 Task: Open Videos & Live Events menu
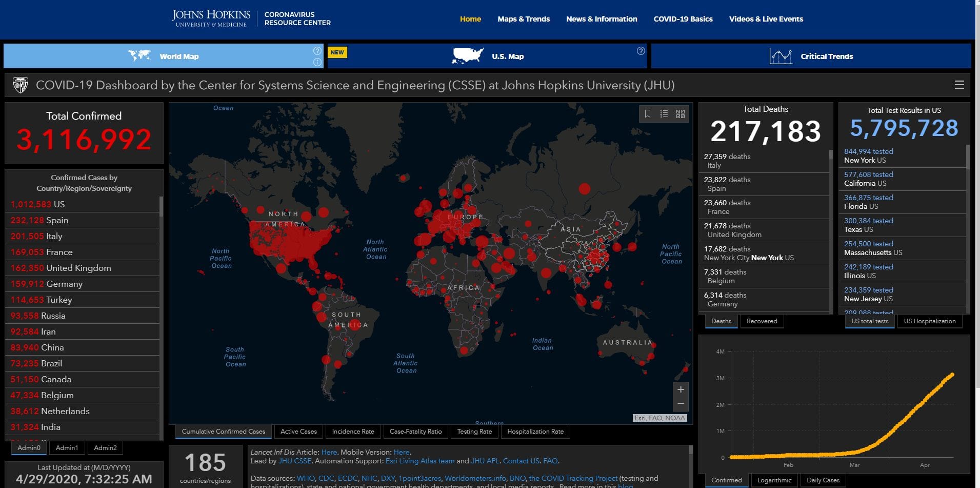click(x=766, y=19)
